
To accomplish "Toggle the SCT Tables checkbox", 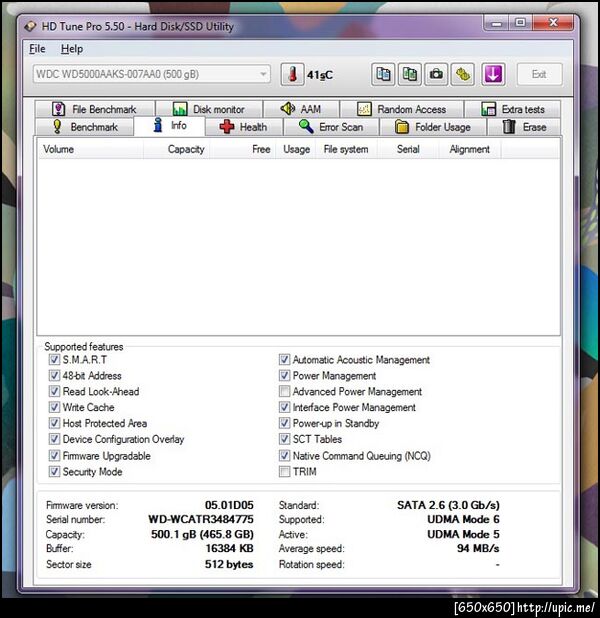I will [x=284, y=439].
